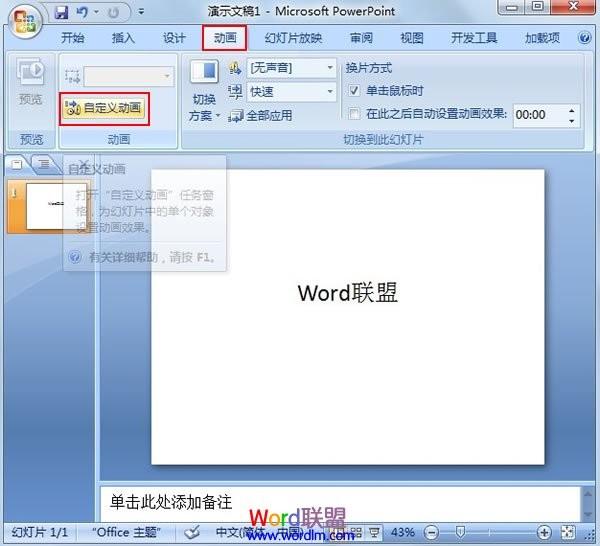
Task: Click the zoom slider handle
Action: coord(461,531)
